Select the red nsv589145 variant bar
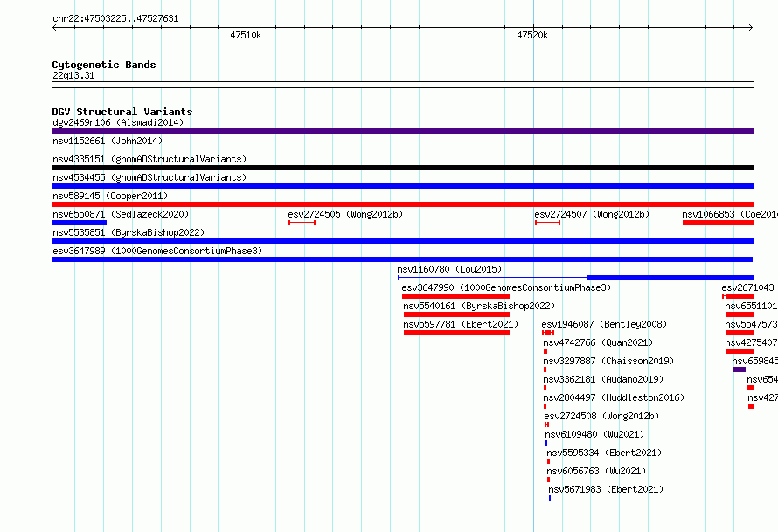Image resolution: width=778 pixels, height=532 pixels. [402, 204]
